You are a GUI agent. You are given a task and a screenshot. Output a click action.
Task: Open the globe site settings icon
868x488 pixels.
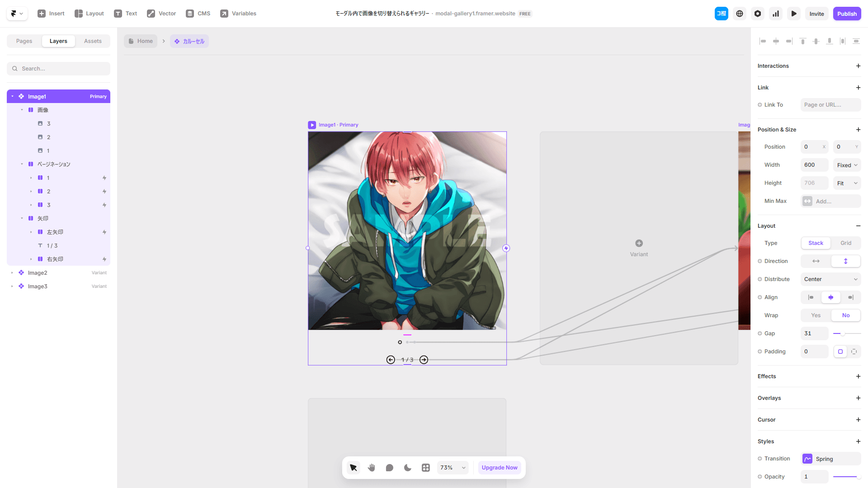(740, 14)
